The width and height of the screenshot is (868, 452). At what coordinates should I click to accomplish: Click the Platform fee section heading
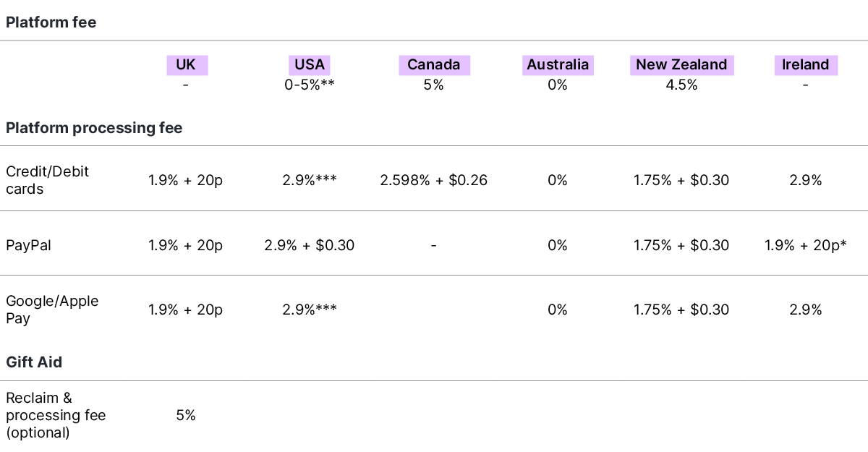click(51, 22)
